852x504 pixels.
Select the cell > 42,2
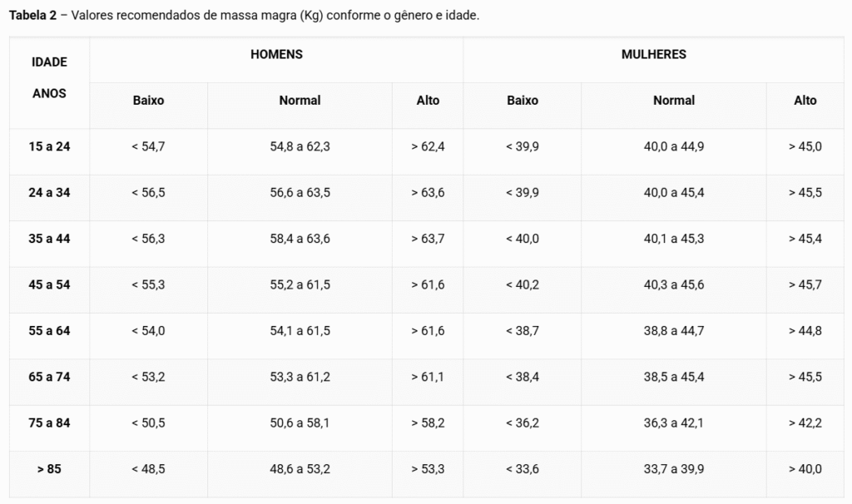click(805, 423)
